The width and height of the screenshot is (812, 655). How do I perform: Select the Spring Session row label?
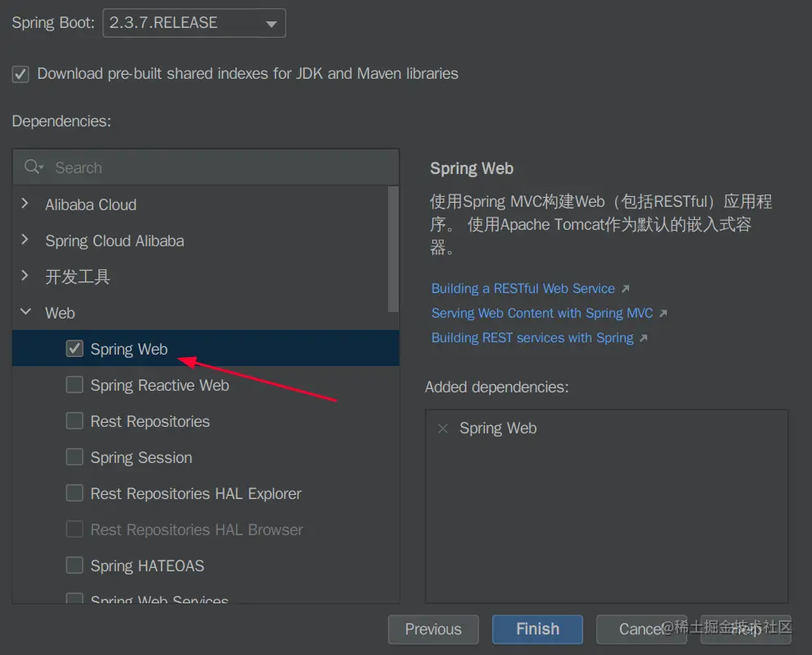[x=141, y=457]
